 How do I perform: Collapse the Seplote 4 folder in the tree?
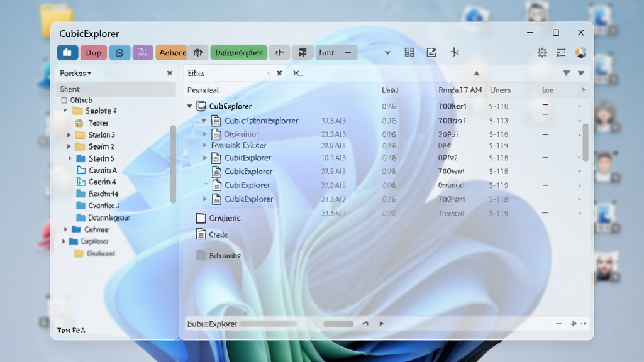click(x=65, y=111)
